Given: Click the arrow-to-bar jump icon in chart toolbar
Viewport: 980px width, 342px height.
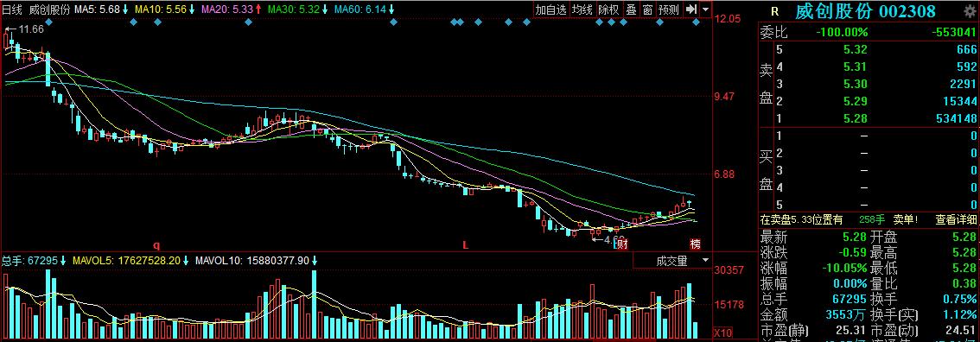Looking at the screenshot, I should pos(690,9).
